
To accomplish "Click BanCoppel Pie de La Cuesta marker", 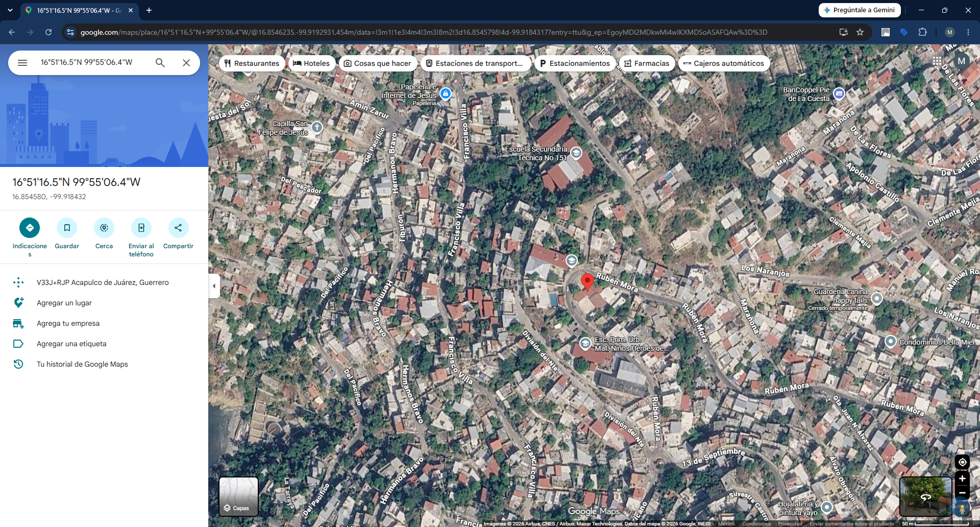I will [x=839, y=93].
